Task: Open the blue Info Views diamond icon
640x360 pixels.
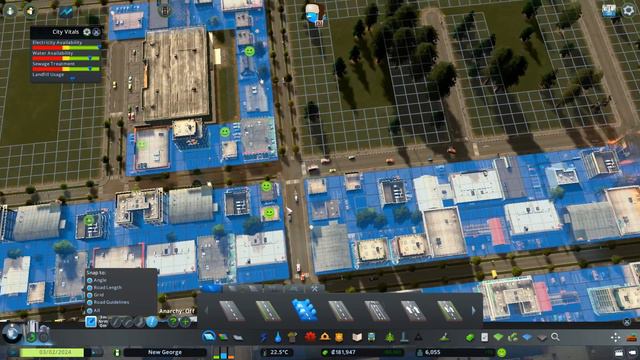Action: tap(527, 337)
